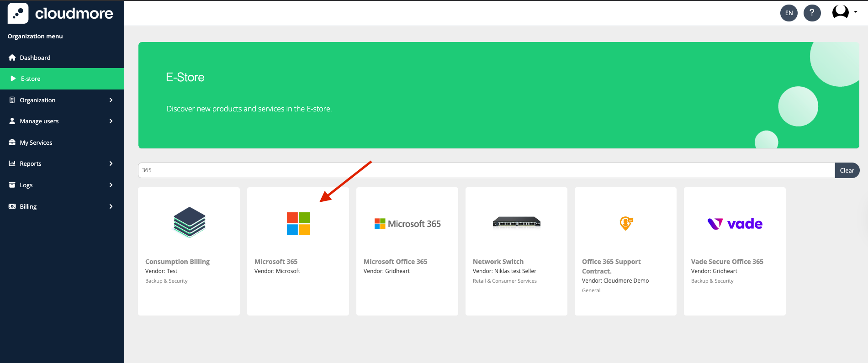Viewport: 868px width, 363px height.
Task: Open the Microsoft Office 365 product title
Action: (395, 262)
